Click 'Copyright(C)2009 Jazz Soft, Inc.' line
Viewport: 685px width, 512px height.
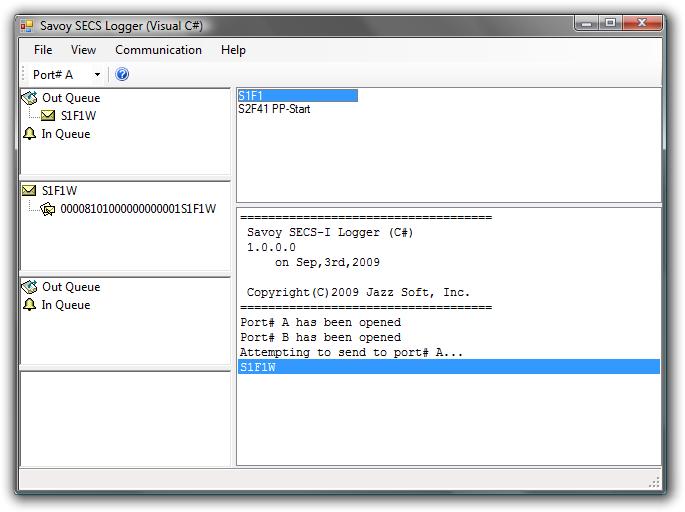(358, 292)
